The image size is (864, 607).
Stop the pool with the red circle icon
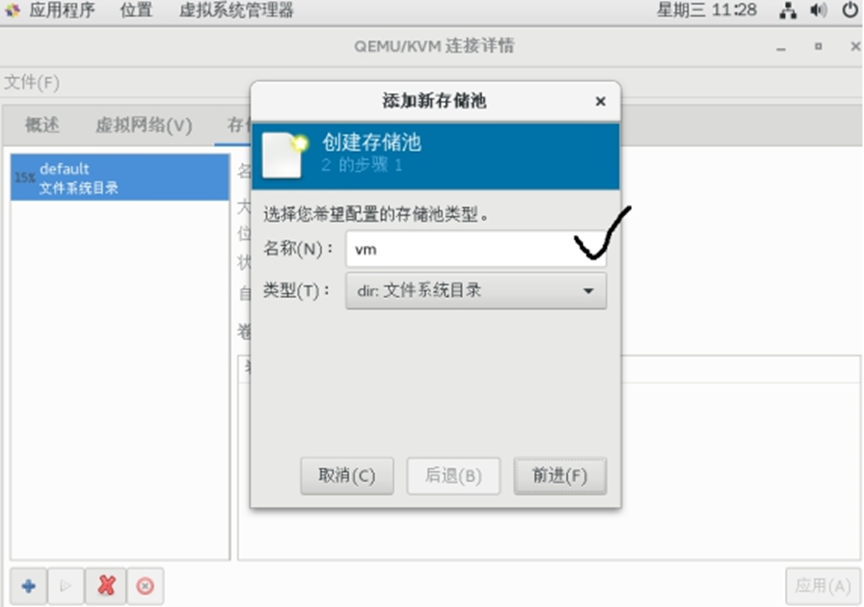[145, 586]
